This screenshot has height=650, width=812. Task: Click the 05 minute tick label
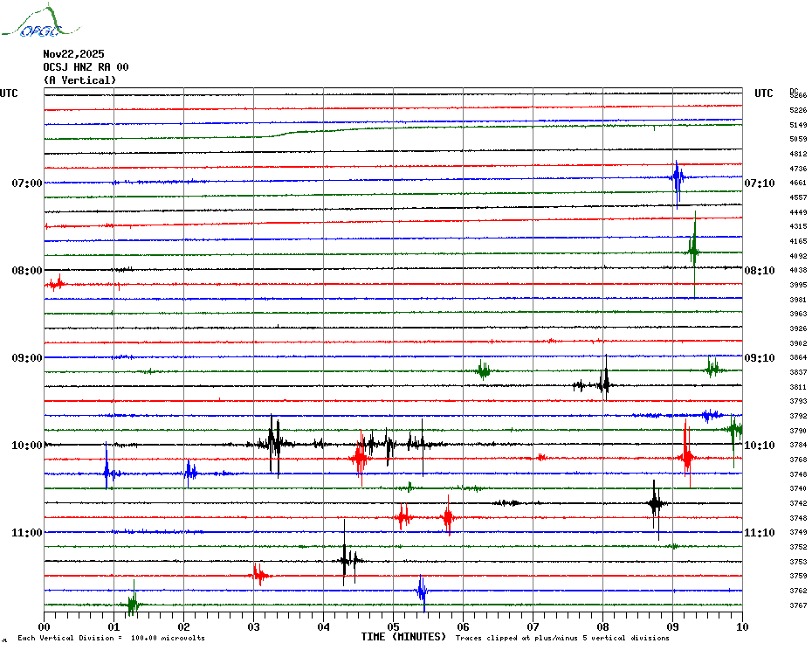(x=393, y=627)
